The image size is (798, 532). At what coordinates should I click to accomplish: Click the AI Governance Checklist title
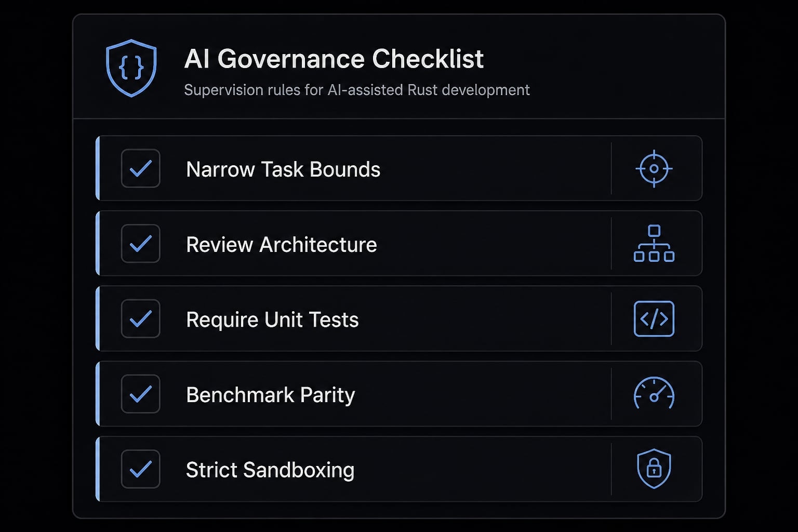click(x=334, y=59)
